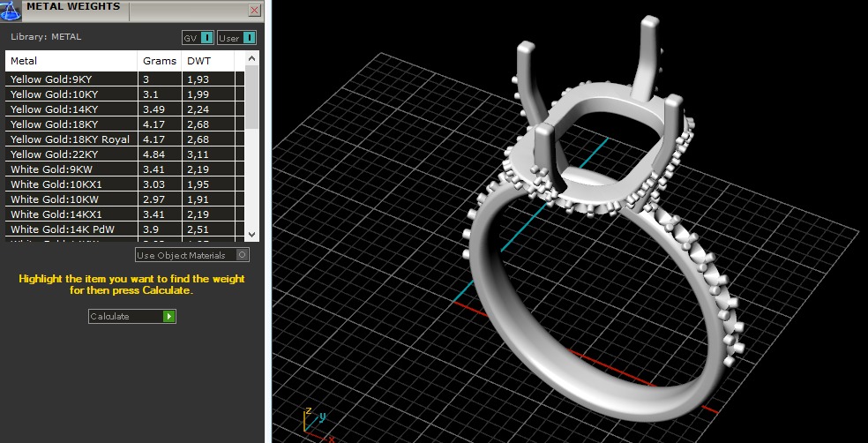This screenshot has height=443, width=868.
Task: Select the White Gold:10KW row
Action: point(125,199)
